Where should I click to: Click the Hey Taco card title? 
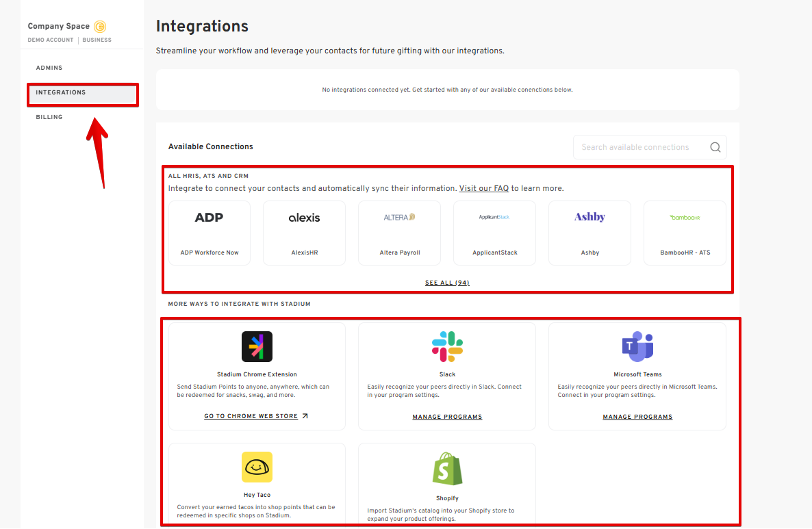[x=257, y=495]
